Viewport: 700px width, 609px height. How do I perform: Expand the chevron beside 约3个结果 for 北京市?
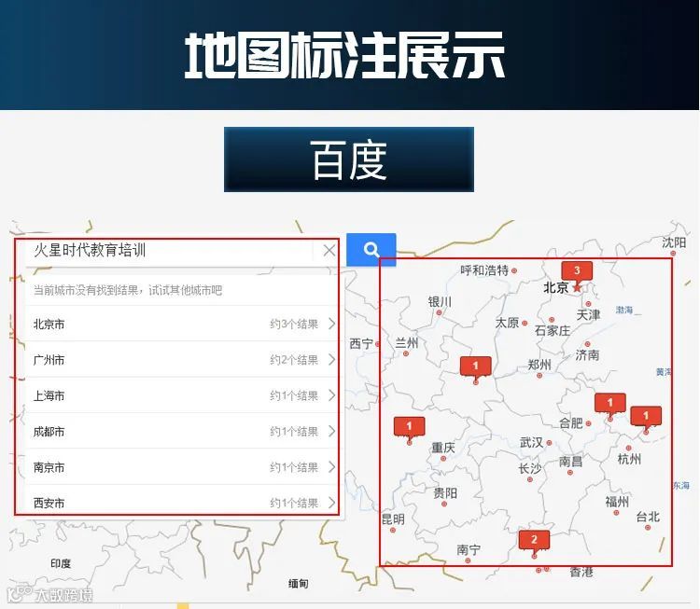tap(331, 324)
